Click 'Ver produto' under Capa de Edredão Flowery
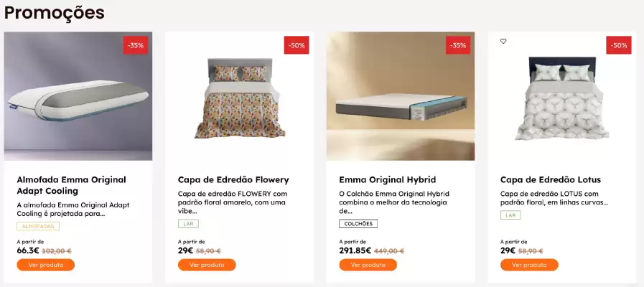Screen dimensions: 644x287 click(x=207, y=265)
